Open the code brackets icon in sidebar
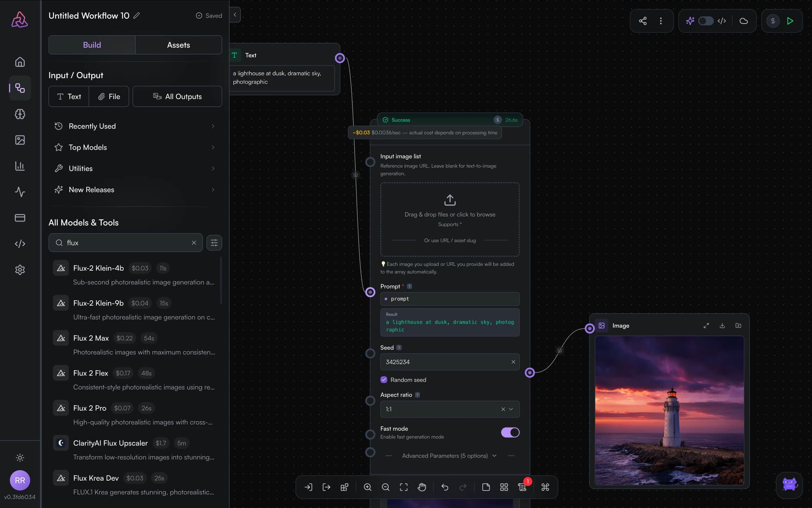Image resolution: width=812 pixels, height=508 pixels. click(x=20, y=244)
